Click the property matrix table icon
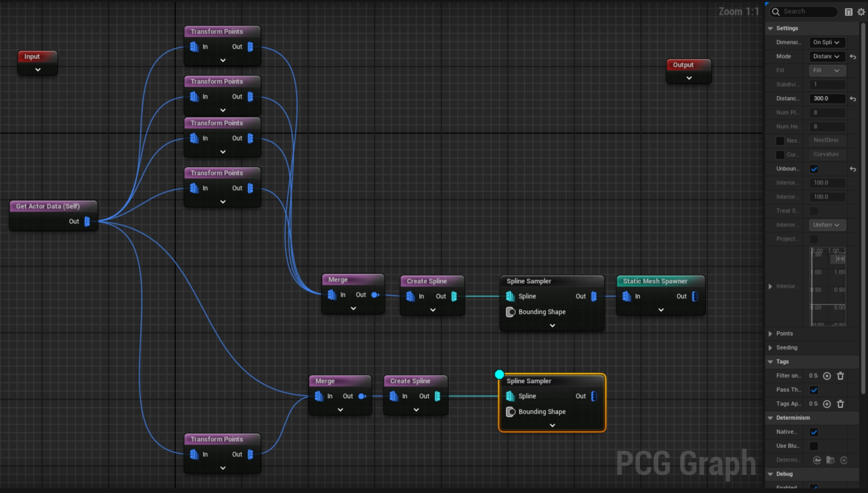This screenshot has width=868, height=493. click(848, 12)
